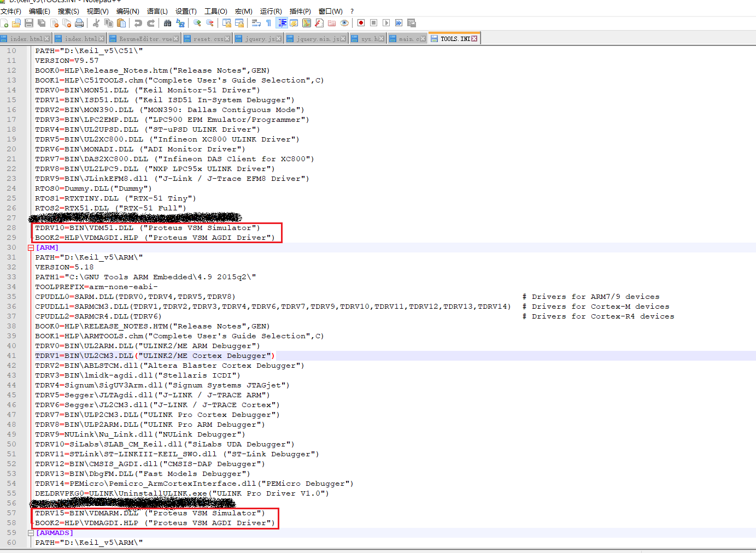Toggle synchronized horizontal scrolling icon

pyautogui.click(x=239, y=23)
